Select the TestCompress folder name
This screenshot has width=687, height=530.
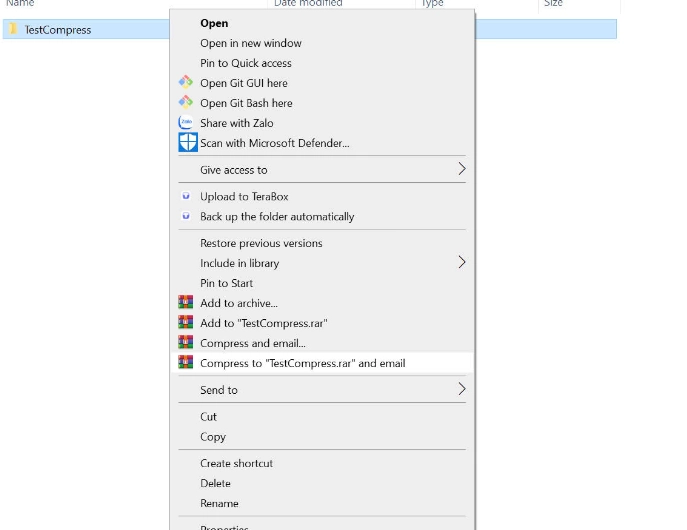coord(58,30)
